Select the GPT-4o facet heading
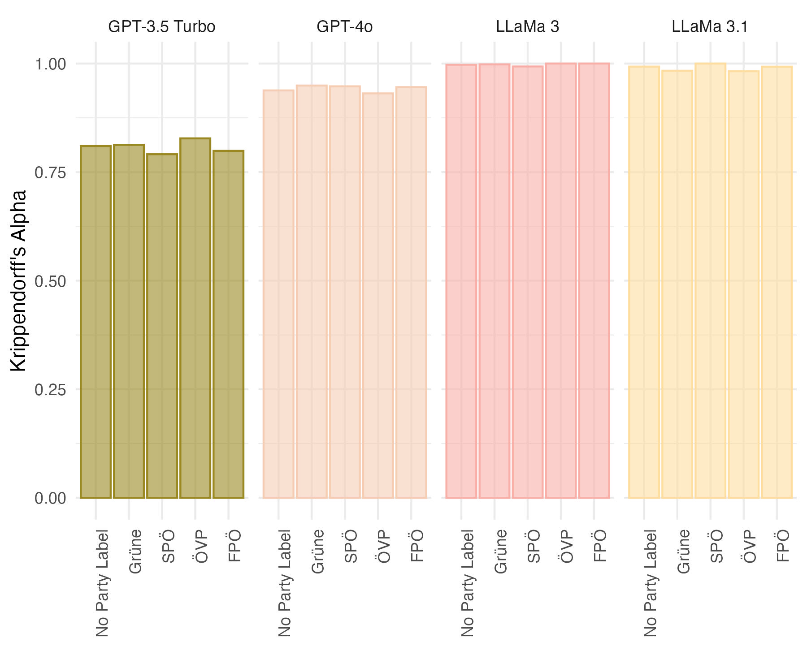This screenshot has height=672, width=807. pos(344,27)
